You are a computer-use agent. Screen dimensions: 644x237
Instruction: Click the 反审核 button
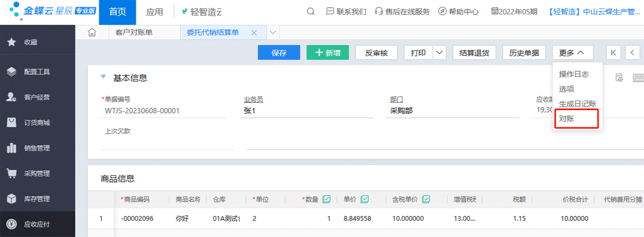click(376, 53)
